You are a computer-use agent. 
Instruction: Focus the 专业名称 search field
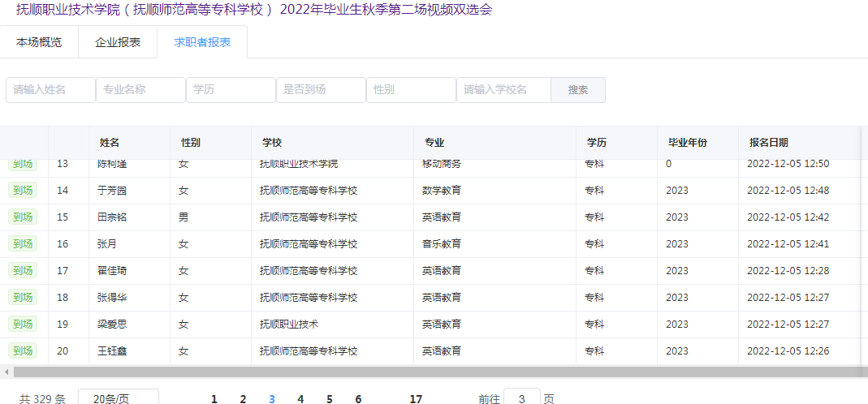(140, 90)
